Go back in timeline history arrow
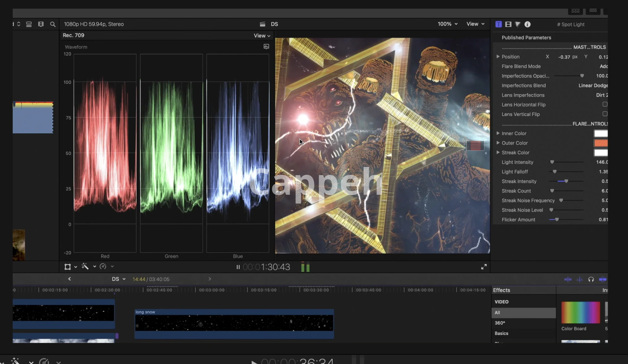Viewport: 628px width, 364px height. (69, 279)
